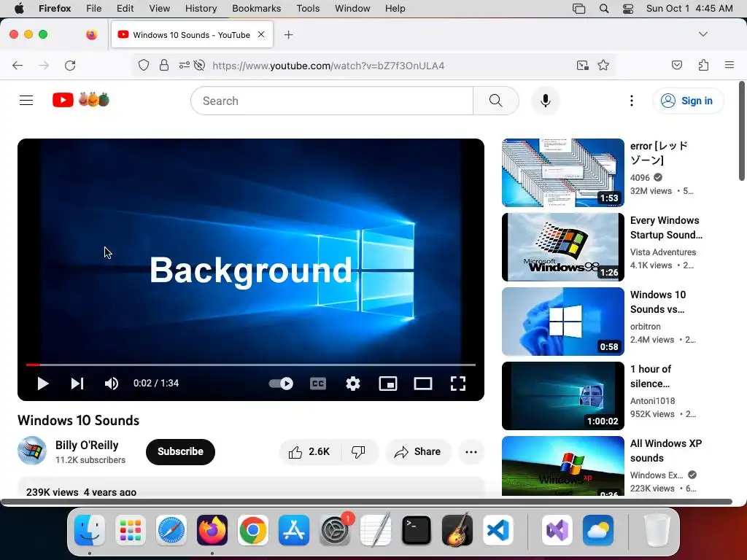
Task: Open Billy O'Reilly channel avatar
Action: pyautogui.click(x=32, y=451)
